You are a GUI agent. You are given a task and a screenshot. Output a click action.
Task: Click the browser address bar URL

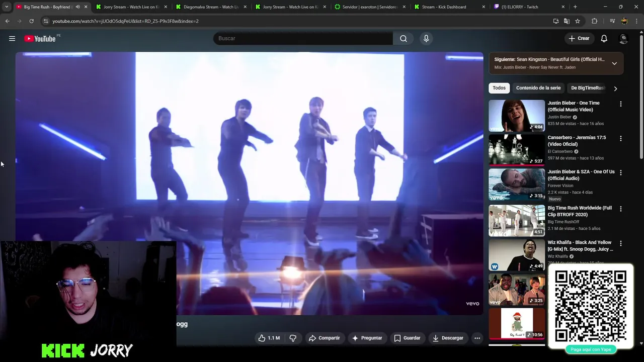point(125,21)
